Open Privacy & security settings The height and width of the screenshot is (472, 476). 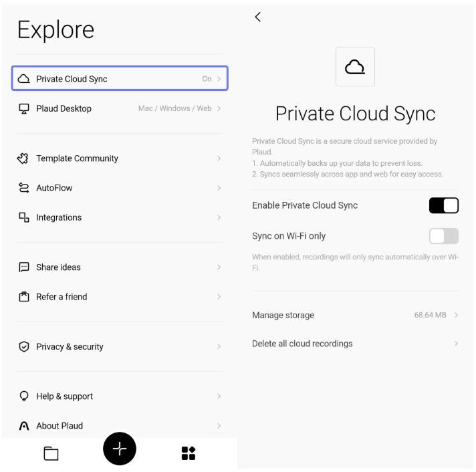click(120, 346)
